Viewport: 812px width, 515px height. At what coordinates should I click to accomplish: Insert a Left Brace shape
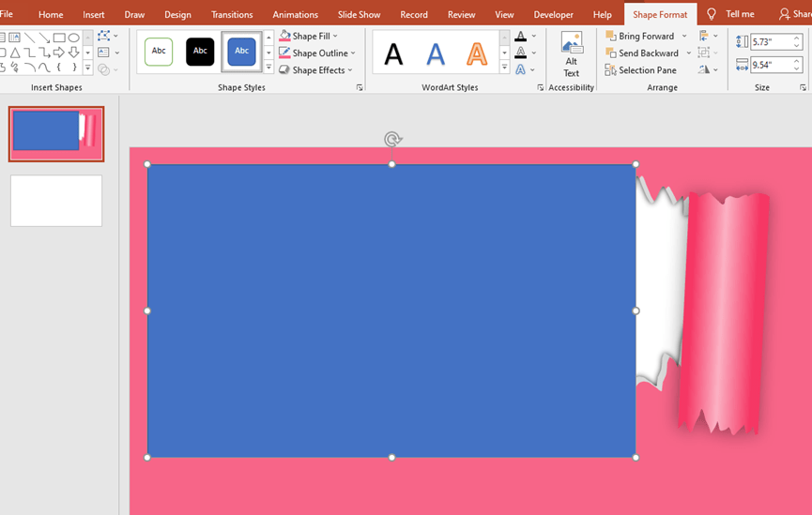point(59,68)
